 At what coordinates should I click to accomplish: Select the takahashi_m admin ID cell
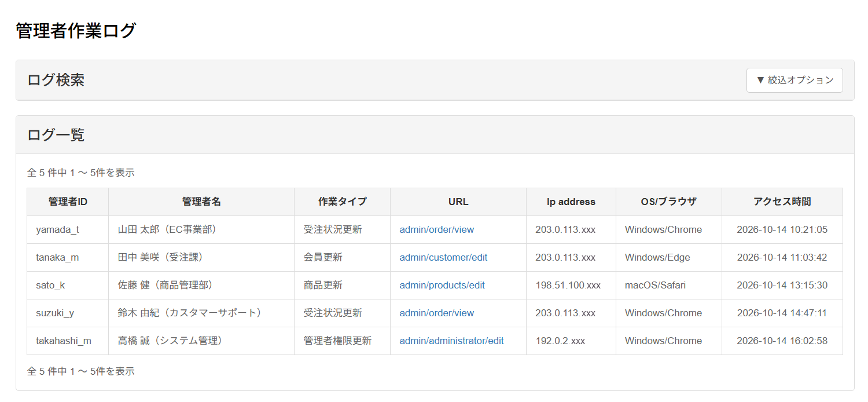tap(68, 341)
